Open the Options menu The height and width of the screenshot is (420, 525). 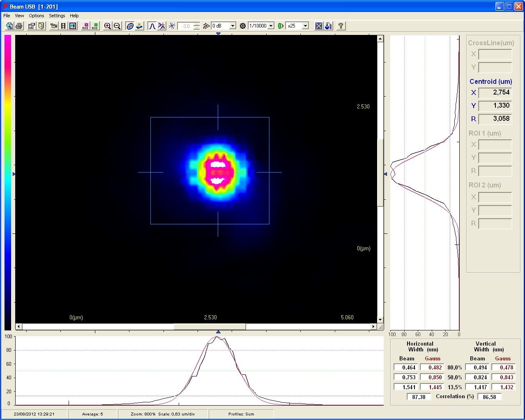36,16
